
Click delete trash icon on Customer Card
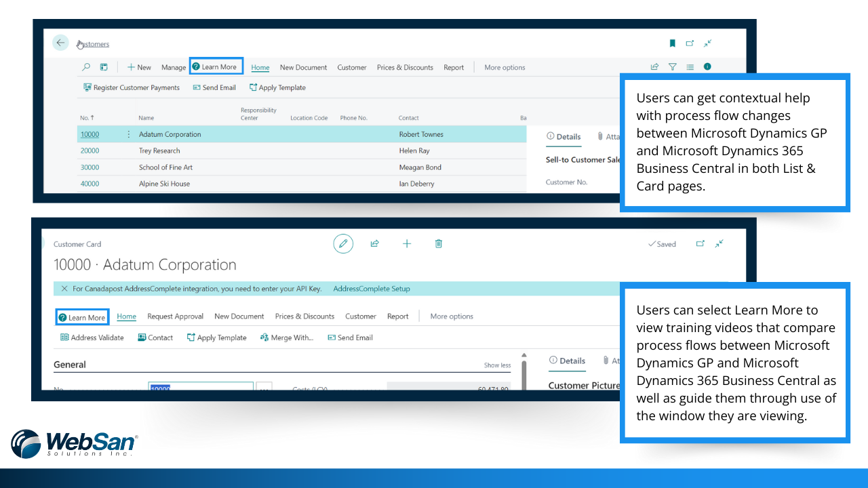(439, 243)
